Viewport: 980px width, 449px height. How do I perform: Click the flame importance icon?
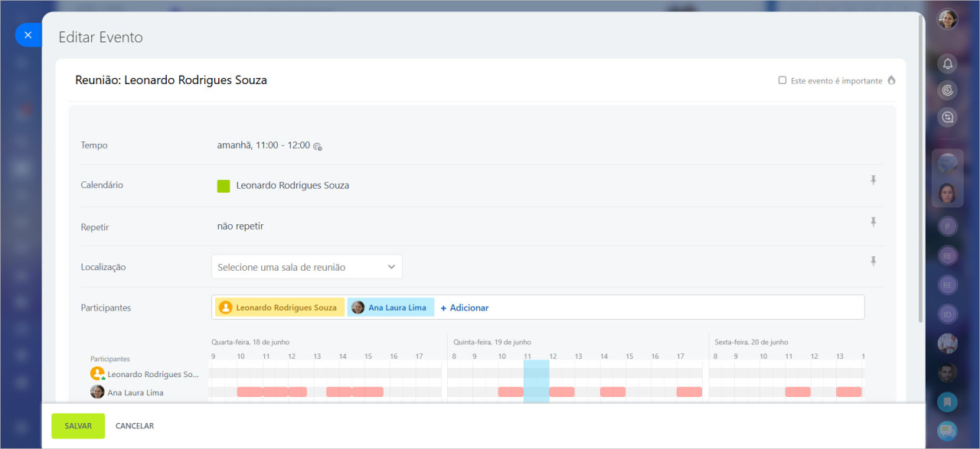tap(891, 80)
